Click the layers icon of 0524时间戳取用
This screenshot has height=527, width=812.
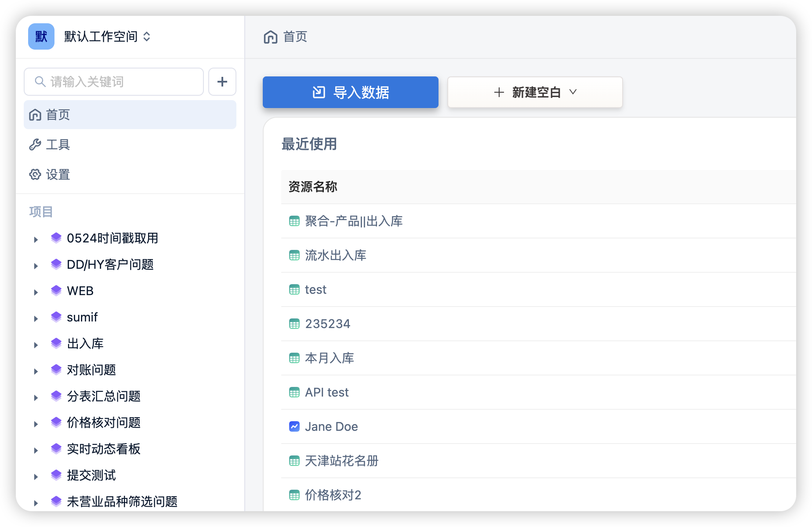point(56,238)
